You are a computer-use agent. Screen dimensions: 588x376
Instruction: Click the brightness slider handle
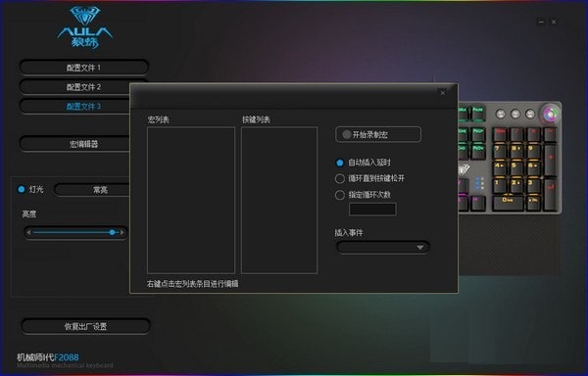click(112, 232)
